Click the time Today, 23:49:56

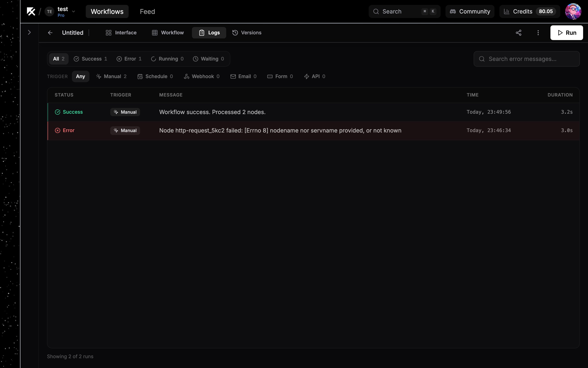pyautogui.click(x=489, y=112)
